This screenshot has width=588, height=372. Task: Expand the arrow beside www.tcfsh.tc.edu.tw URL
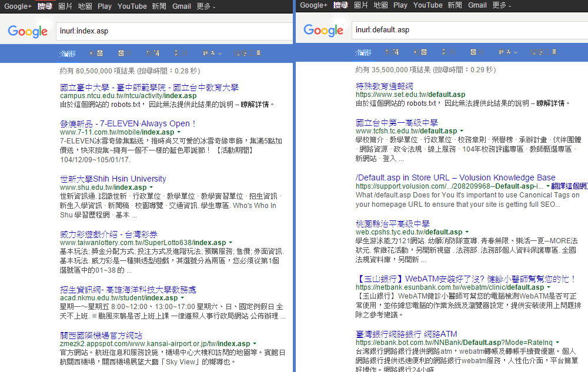pyautogui.click(x=462, y=131)
